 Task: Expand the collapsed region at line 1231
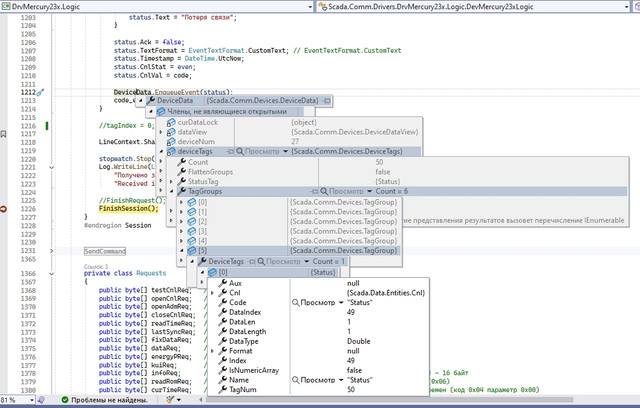pyautogui.click(x=51, y=251)
